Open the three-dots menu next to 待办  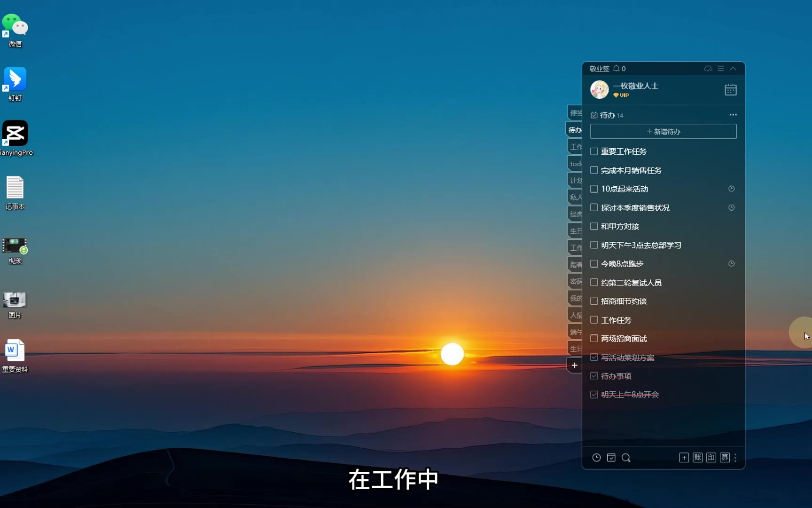pyautogui.click(x=733, y=115)
